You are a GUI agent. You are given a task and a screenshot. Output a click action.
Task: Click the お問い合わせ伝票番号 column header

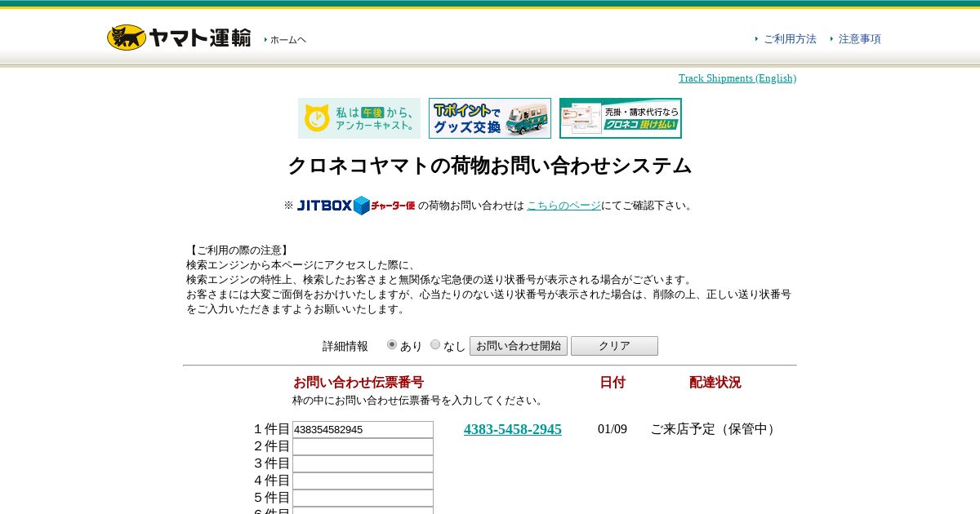point(359,383)
